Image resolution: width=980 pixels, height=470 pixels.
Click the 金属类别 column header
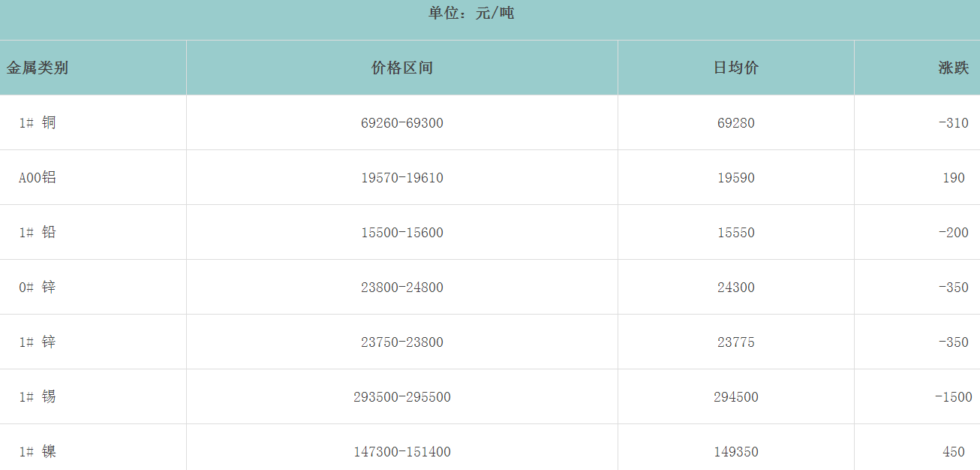click(38, 68)
